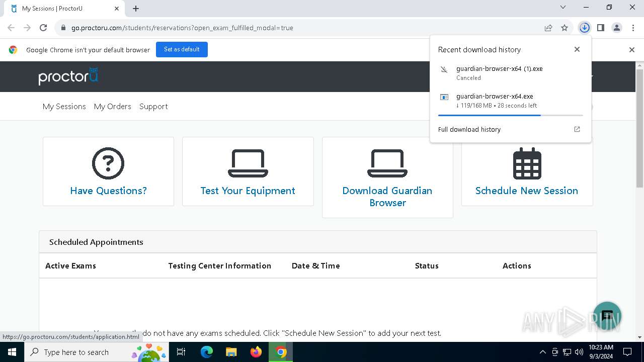Click the canceled guardian-browser-x64 (1).exe entry
The image size is (644, 362).
(x=511, y=73)
